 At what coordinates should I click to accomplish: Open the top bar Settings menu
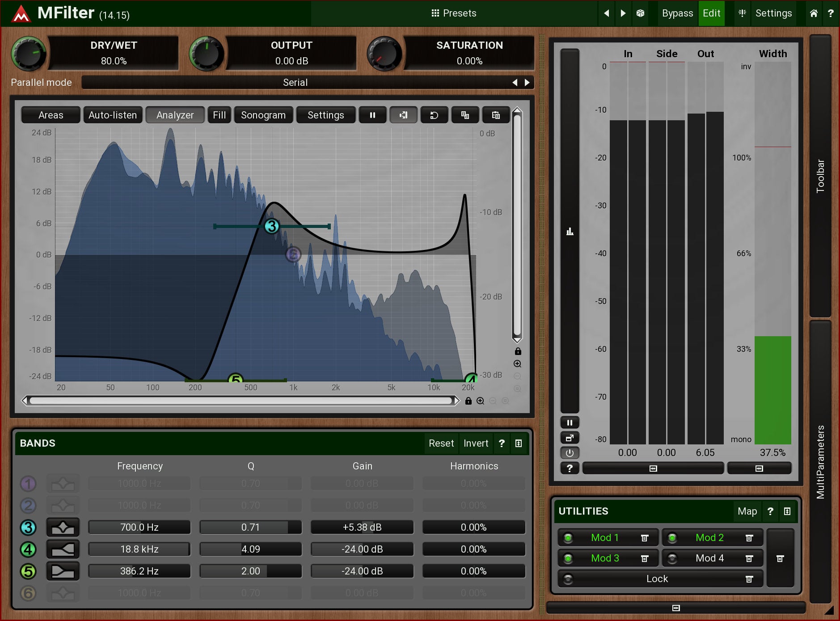pyautogui.click(x=773, y=13)
